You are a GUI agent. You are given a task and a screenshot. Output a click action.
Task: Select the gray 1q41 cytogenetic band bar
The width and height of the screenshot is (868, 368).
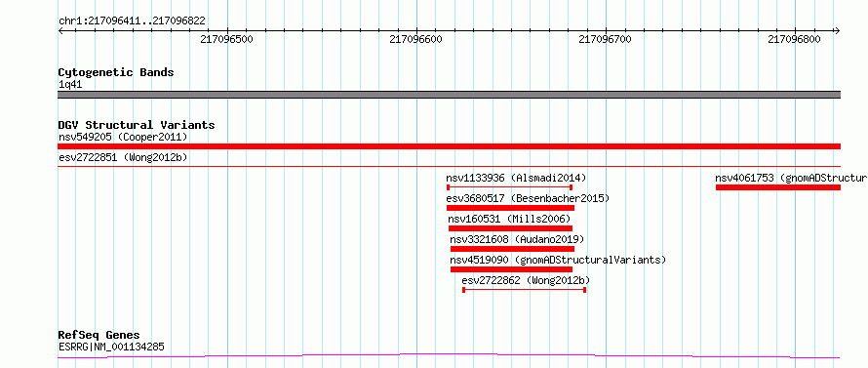(449, 95)
